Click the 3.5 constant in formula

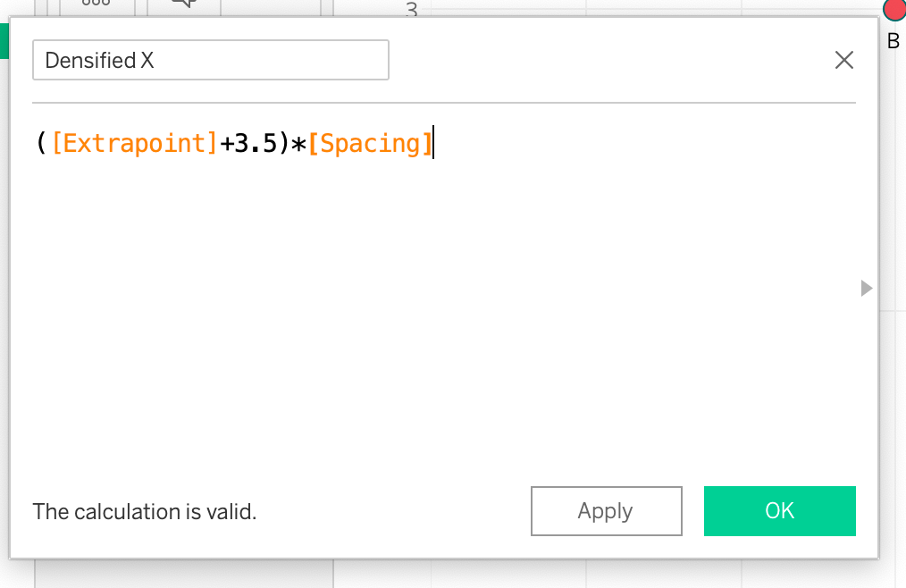[x=254, y=143]
